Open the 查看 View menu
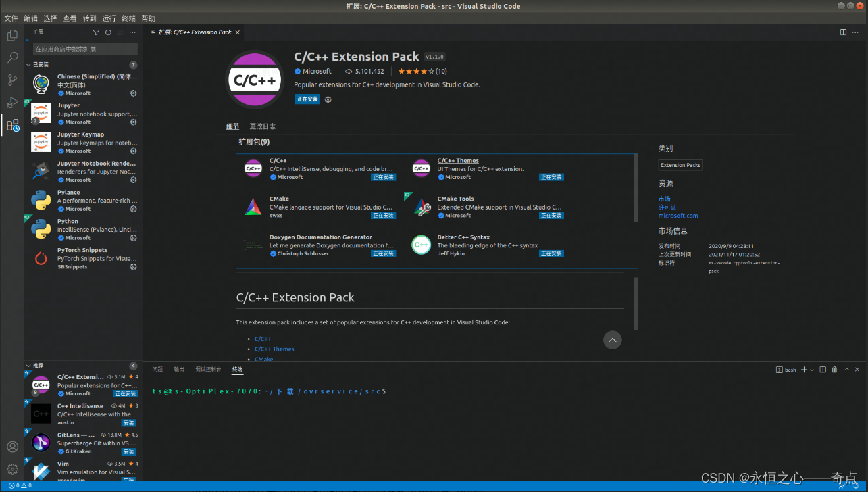Viewport: 868px width, 492px height. [70, 18]
